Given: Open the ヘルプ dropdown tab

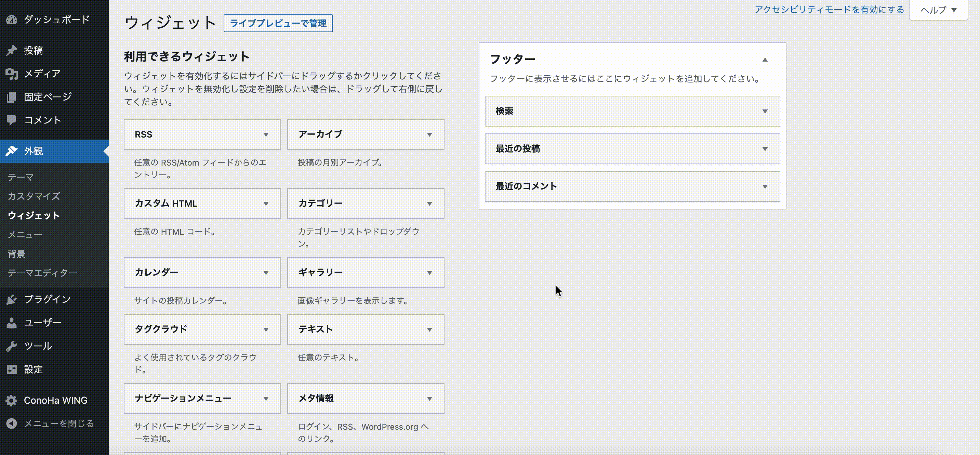Looking at the screenshot, I should [938, 10].
